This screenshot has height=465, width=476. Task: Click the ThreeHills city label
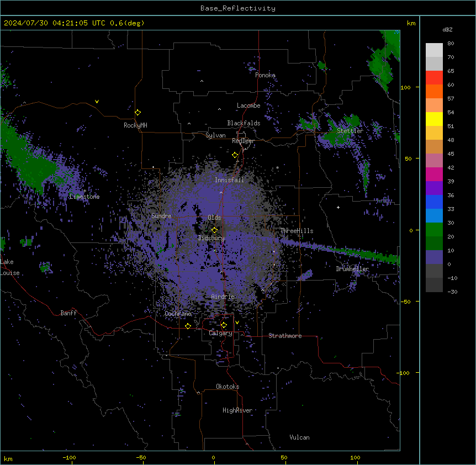coord(297,231)
